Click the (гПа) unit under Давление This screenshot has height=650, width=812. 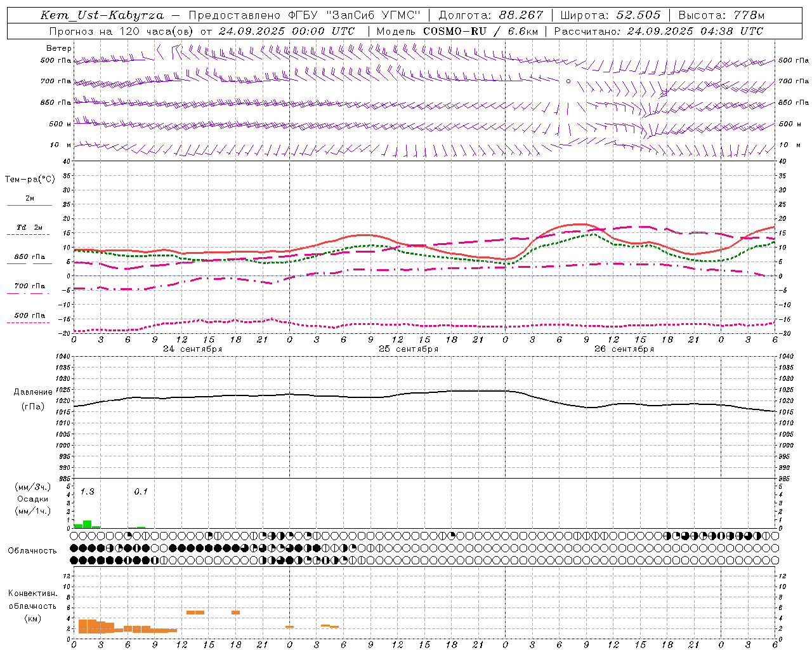coord(33,407)
